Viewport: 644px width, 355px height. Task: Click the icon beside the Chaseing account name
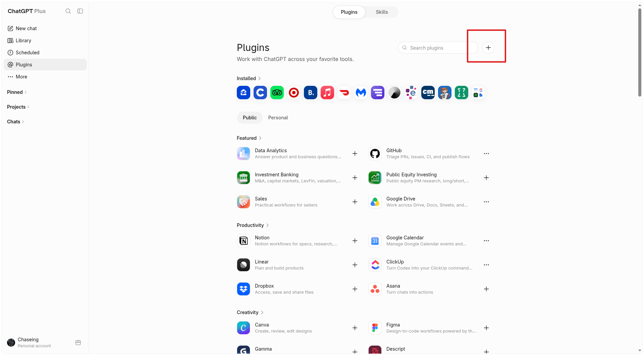tap(78, 343)
